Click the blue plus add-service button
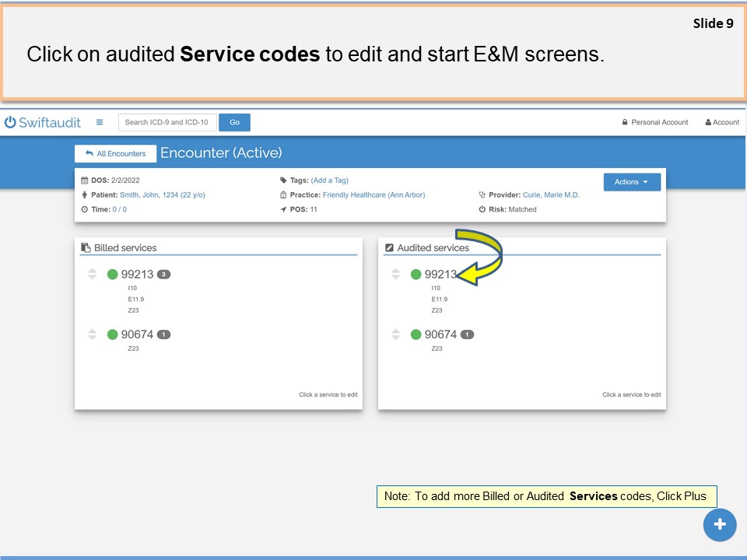This screenshot has height=560, width=747. click(719, 525)
